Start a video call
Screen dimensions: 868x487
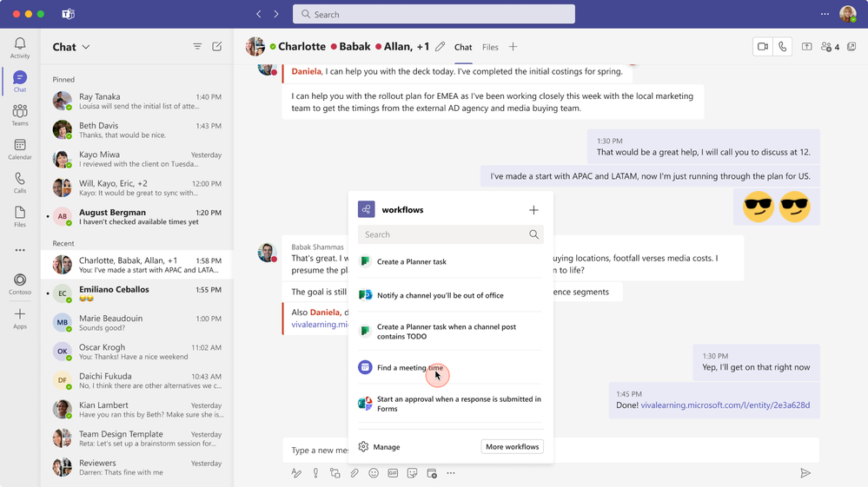[x=763, y=47]
